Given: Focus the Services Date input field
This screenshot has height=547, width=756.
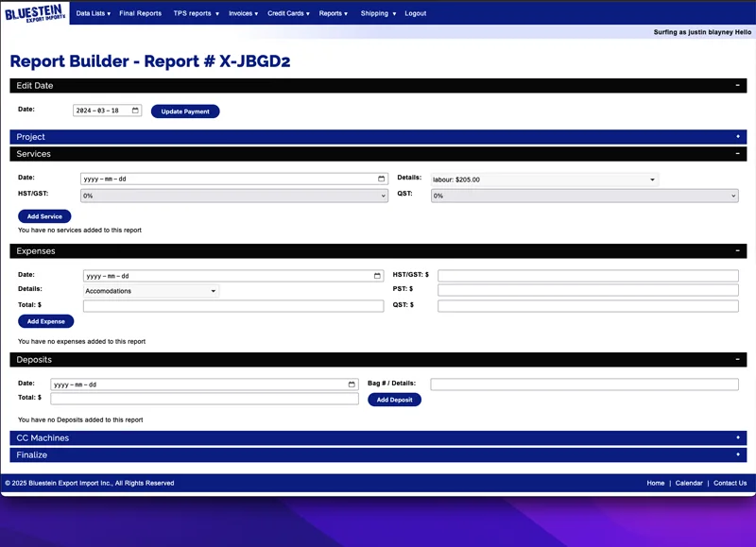Looking at the screenshot, I should (233, 179).
